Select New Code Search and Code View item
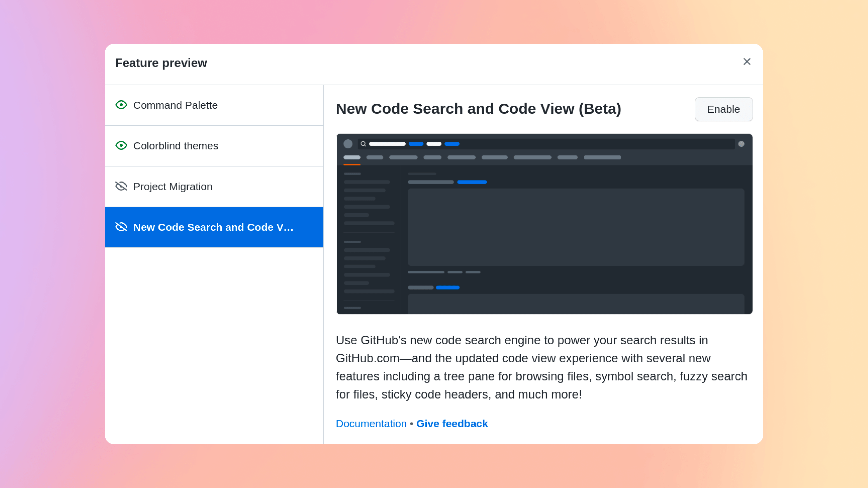This screenshot has width=868, height=488. click(x=213, y=227)
